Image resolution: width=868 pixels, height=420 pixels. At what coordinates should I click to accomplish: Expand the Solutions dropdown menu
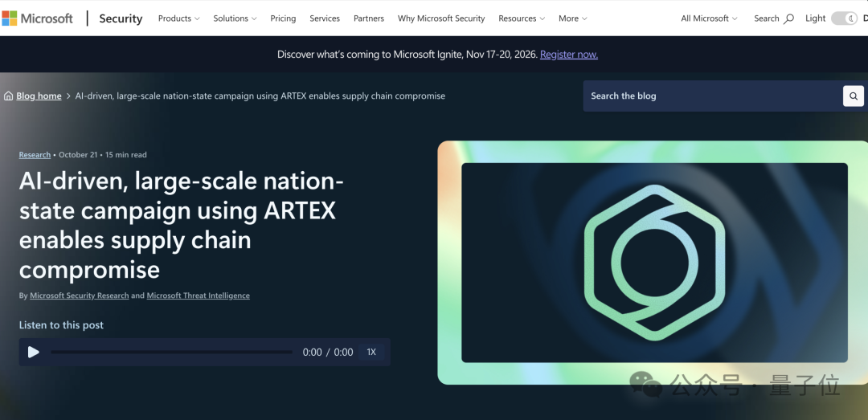[x=235, y=18]
